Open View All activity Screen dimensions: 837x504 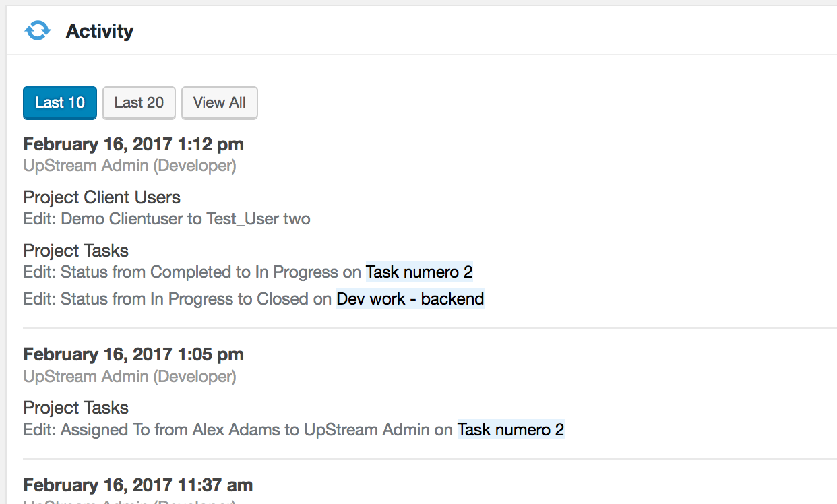[220, 102]
